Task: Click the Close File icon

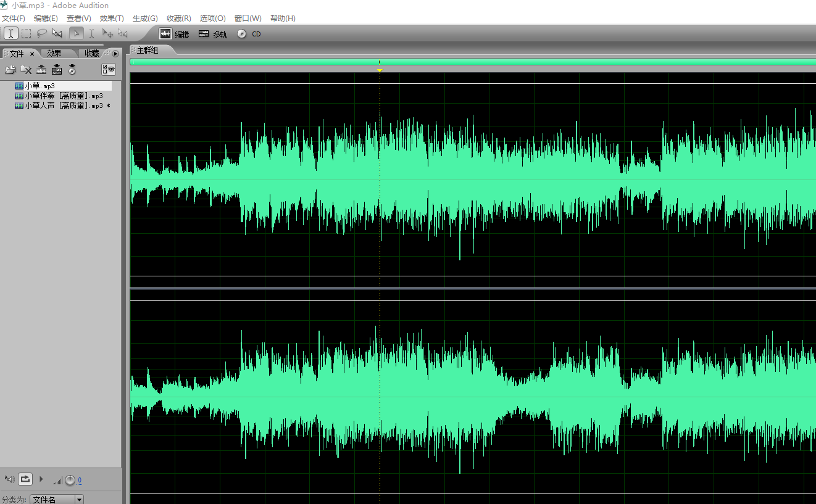Action: 26,70
